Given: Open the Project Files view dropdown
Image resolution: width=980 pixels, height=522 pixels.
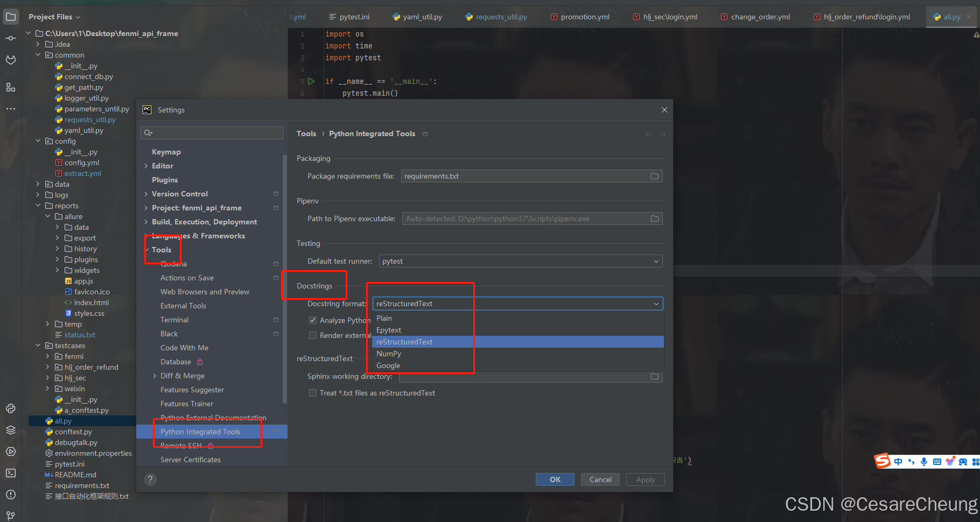Looking at the screenshot, I should pos(54,17).
